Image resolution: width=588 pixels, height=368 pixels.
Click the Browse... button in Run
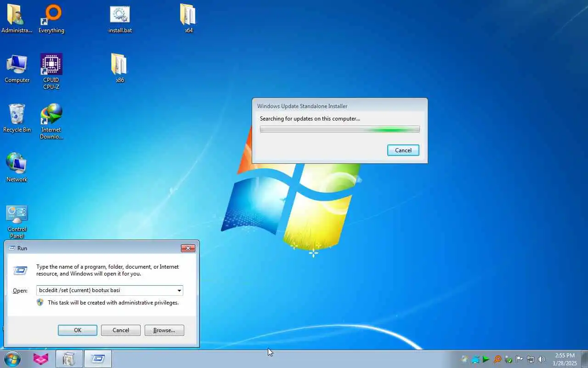164,330
